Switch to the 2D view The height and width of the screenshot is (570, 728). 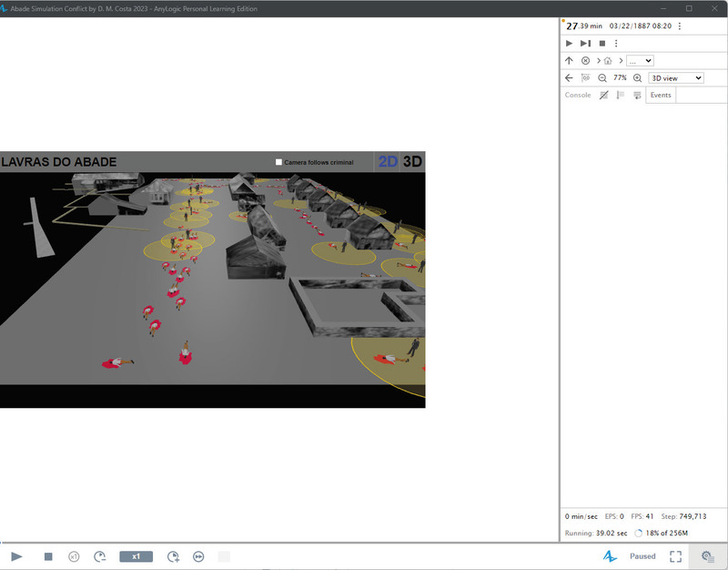(x=388, y=161)
